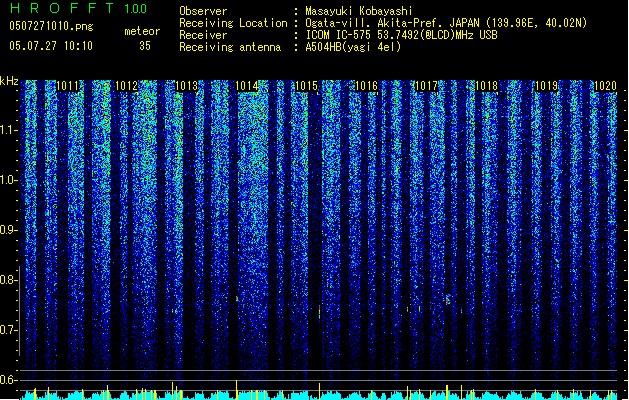This screenshot has width=629, height=400.
Task: Click the kHz axis unit label
Action: tap(9, 81)
